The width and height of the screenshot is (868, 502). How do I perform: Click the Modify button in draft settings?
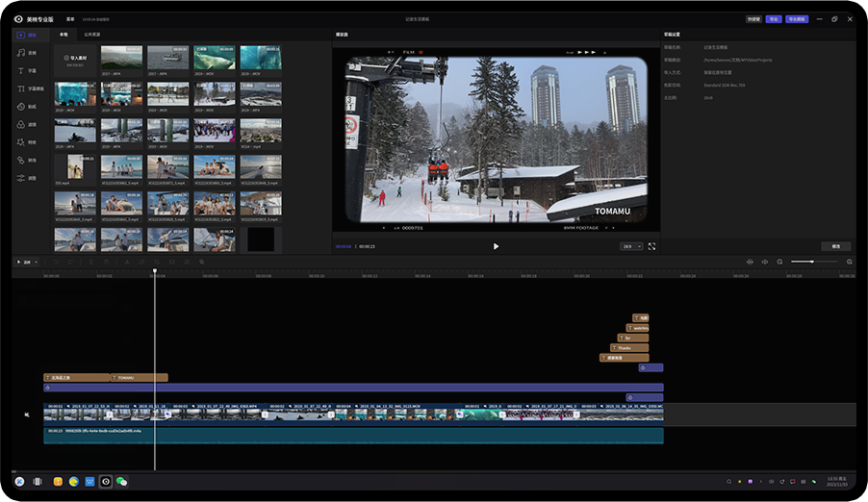coord(836,246)
